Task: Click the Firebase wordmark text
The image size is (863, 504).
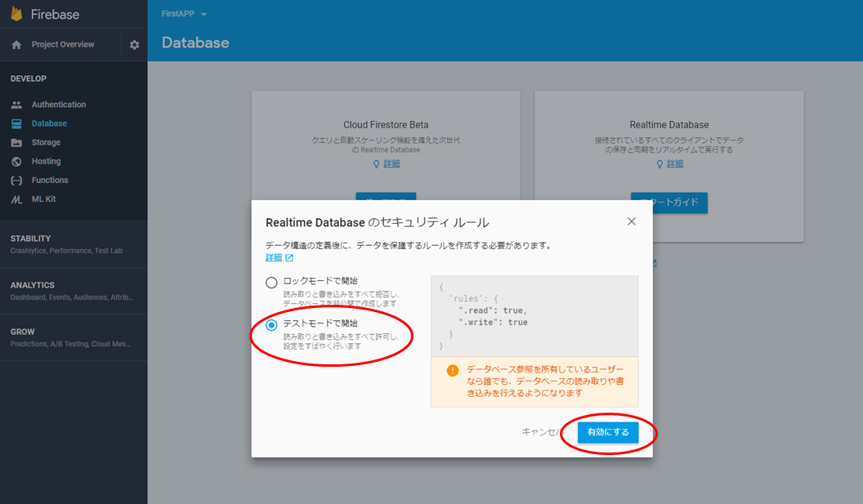Action: click(55, 15)
